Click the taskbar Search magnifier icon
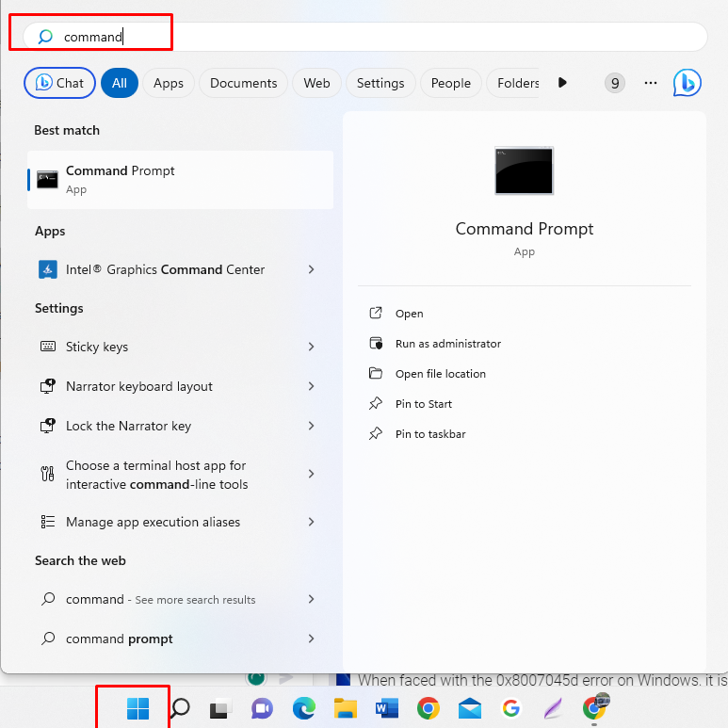 click(180, 708)
